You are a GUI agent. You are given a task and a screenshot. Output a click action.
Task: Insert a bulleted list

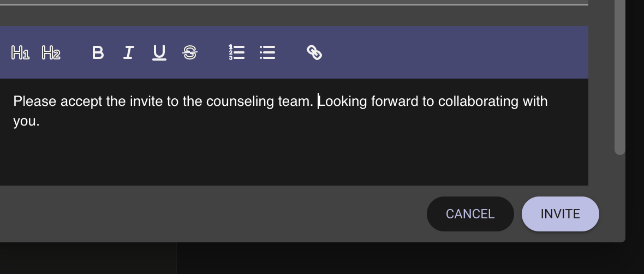pyautogui.click(x=267, y=53)
